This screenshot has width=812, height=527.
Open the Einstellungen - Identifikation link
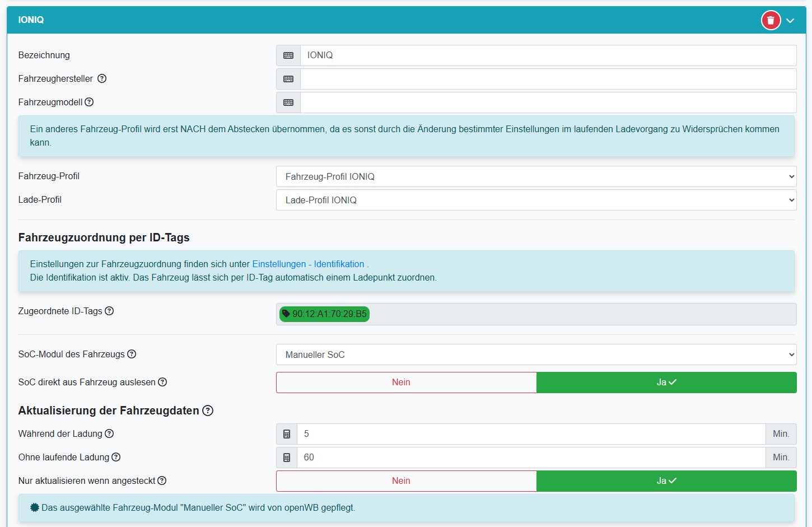[x=308, y=264]
